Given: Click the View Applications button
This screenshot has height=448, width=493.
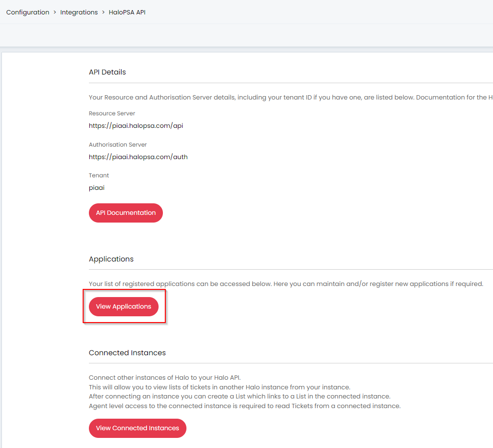Looking at the screenshot, I should point(123,307).
